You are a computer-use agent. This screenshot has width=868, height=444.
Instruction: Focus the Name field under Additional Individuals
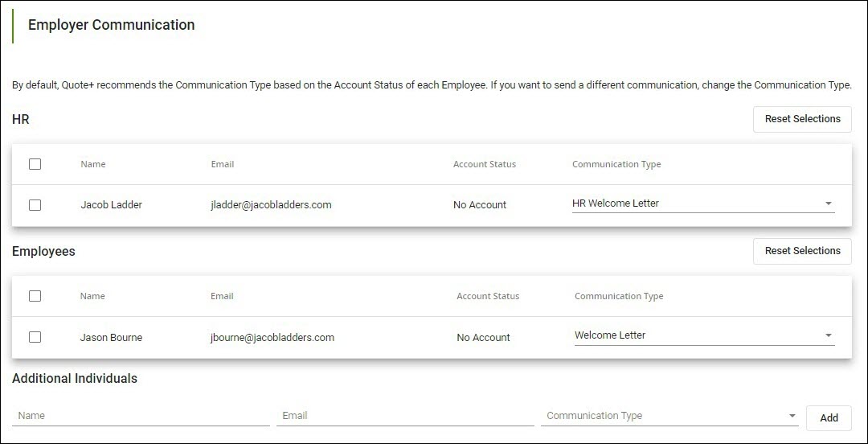[x=141, y=416]
